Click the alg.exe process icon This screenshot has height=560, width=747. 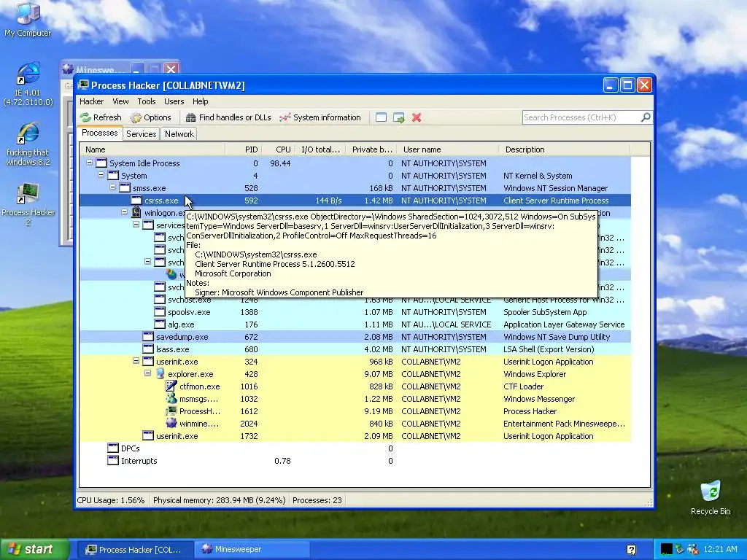tap(160, 324)
